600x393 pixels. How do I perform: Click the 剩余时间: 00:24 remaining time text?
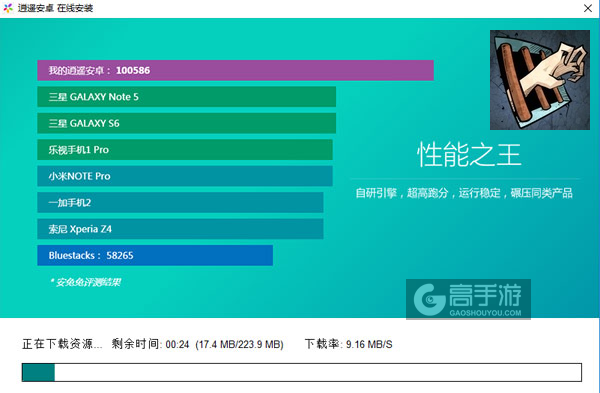point(150,344)
